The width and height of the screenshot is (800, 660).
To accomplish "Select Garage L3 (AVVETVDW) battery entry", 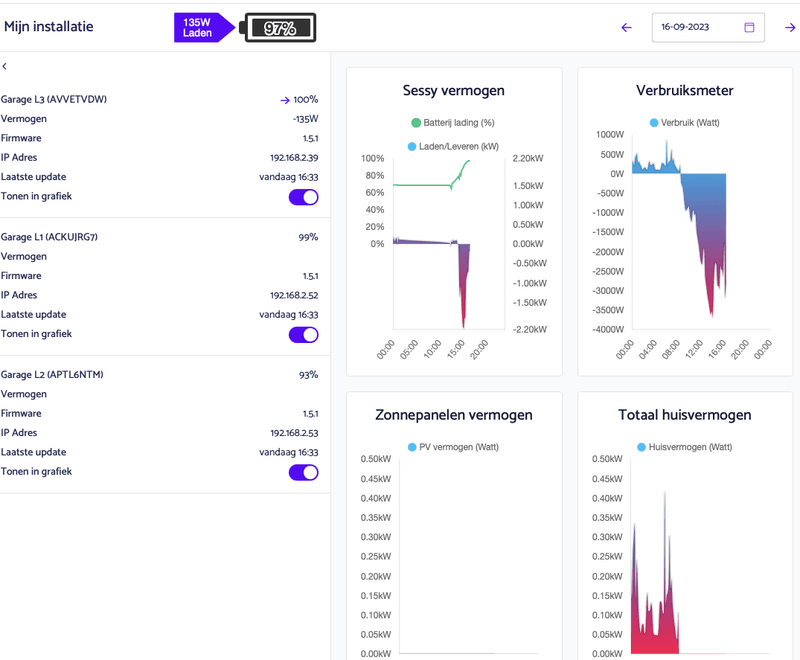I will [x=54, y=99].
